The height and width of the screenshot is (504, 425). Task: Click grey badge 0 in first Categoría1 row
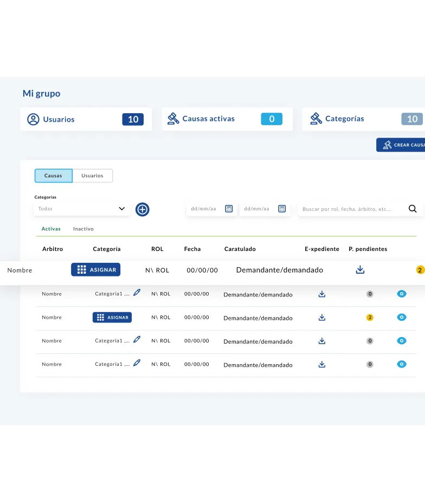coord(370,294)
